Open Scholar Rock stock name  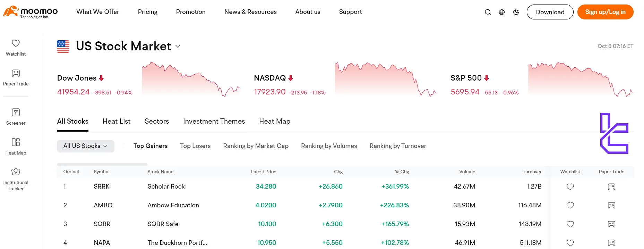pos(166,186)
